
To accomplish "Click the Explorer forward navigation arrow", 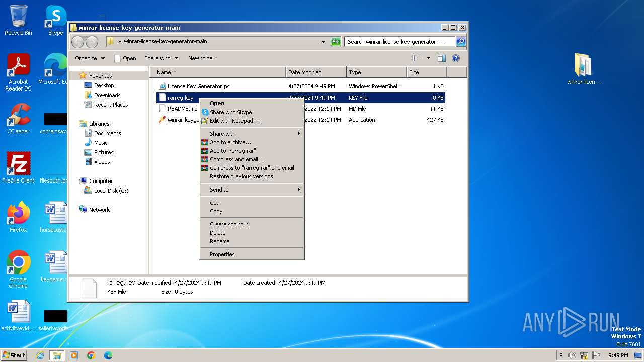I will tap(92, 42).
